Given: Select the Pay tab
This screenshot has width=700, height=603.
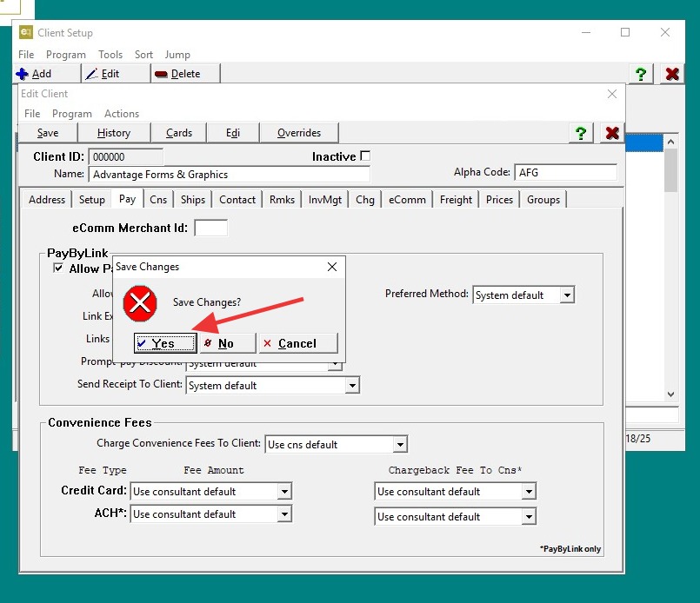Looking at the screenshot, I should pyautogui.click(x=127, y=198).
